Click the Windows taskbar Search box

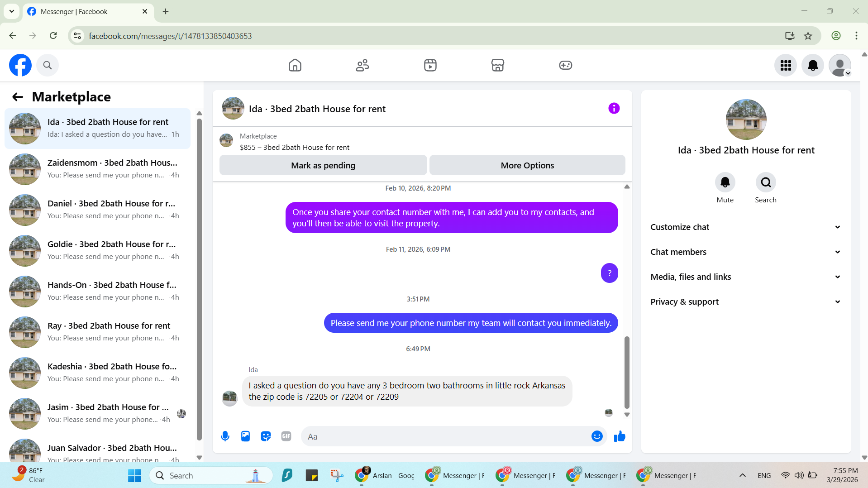(211, 475)
